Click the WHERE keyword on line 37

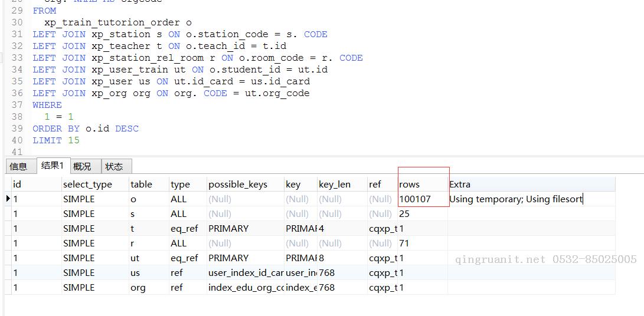(x=47, y=105)
